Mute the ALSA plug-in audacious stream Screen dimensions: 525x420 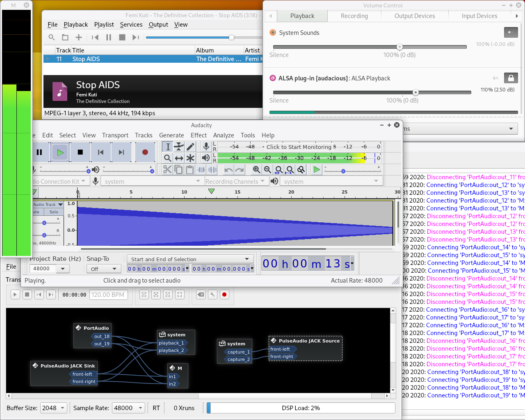point(495,78)
